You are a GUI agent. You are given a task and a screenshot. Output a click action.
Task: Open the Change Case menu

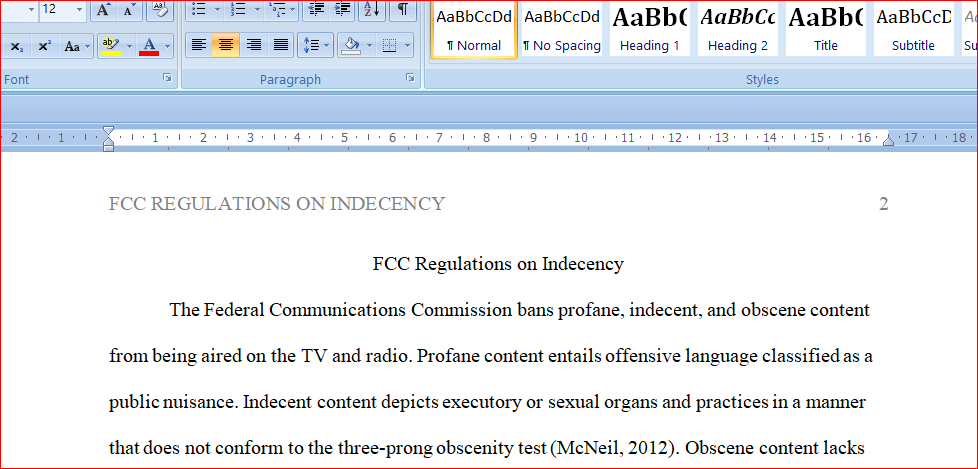(77, 46)
